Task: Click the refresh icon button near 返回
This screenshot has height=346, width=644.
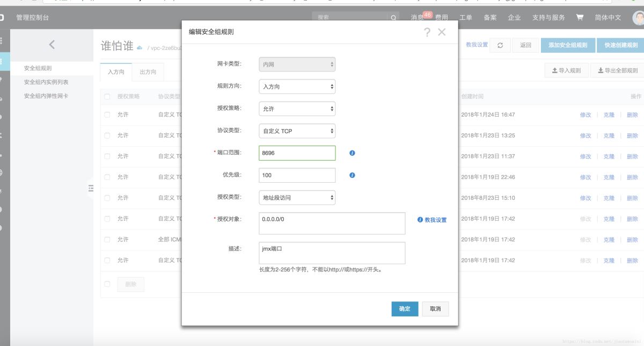Action: pos(500,45)
